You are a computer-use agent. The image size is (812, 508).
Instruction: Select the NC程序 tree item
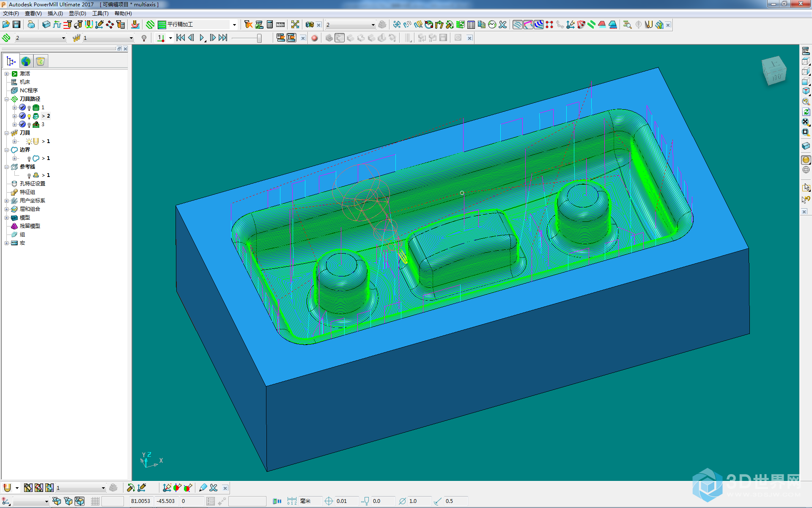pyautogui.click(x=29, y=91)
